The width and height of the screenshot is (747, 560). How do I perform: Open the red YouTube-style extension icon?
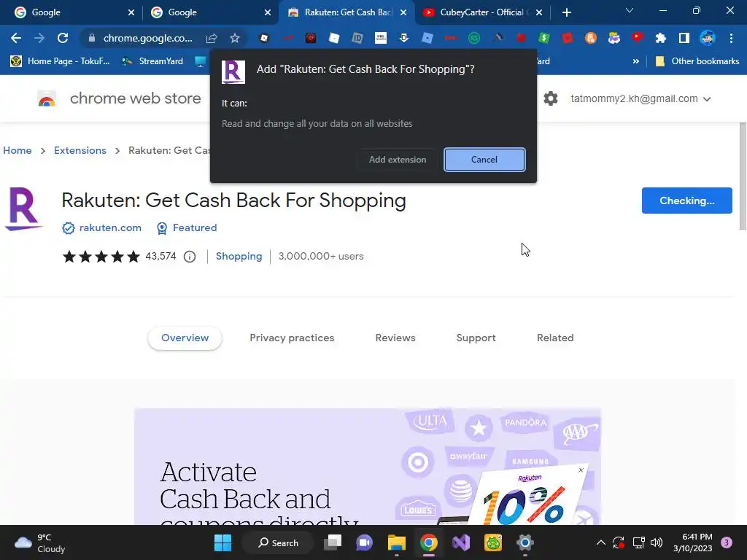point(638,38)
